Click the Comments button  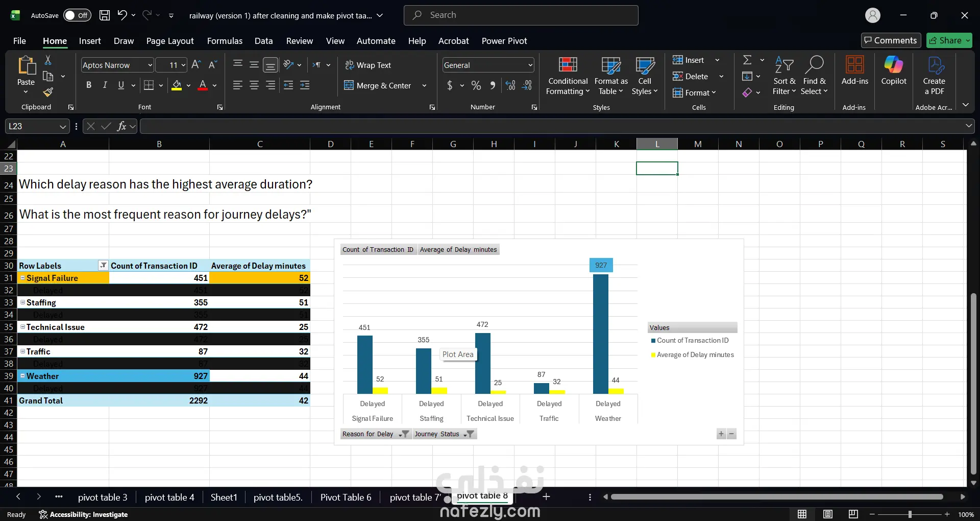[x=891, y=40]
